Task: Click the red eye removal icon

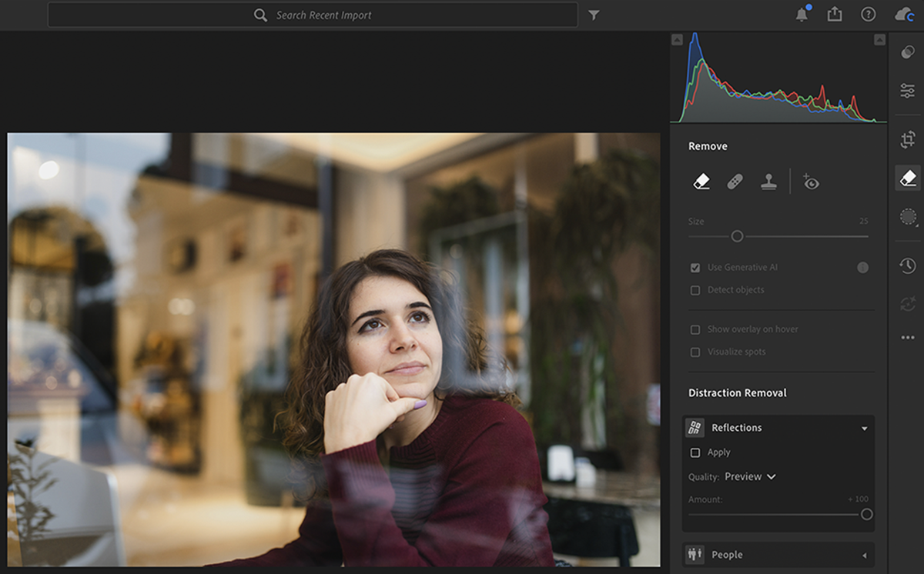Action: click(x=811, y=182)
